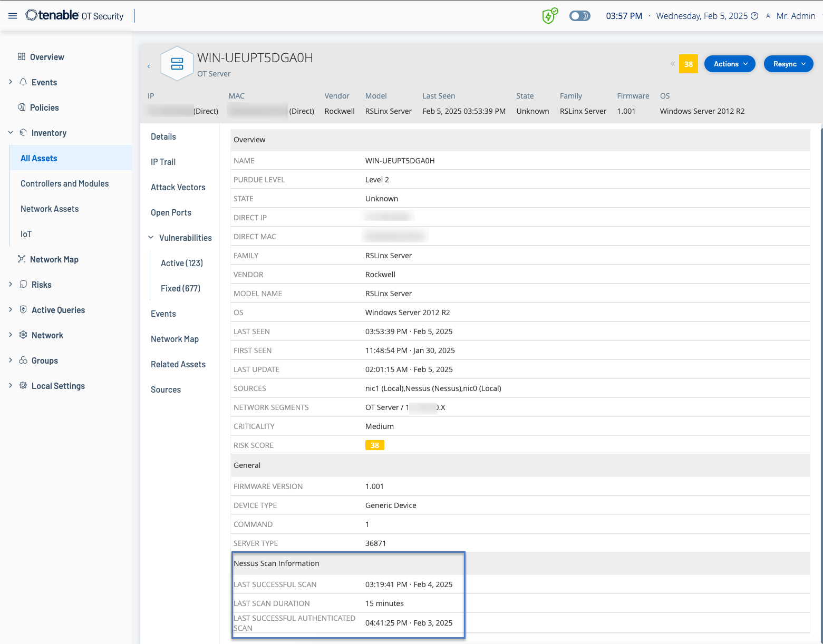Viewport: 823px width, 644px height.
Task: Switch to the Open Ports tab
Action: click(x=171, y=212)
